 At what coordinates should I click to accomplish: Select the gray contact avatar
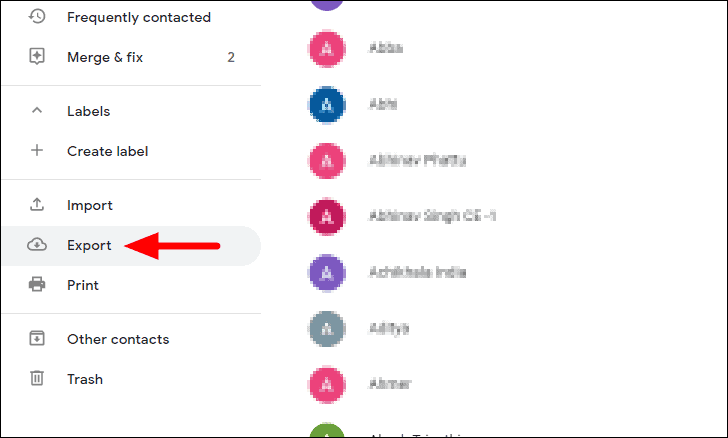coord(327,329)
